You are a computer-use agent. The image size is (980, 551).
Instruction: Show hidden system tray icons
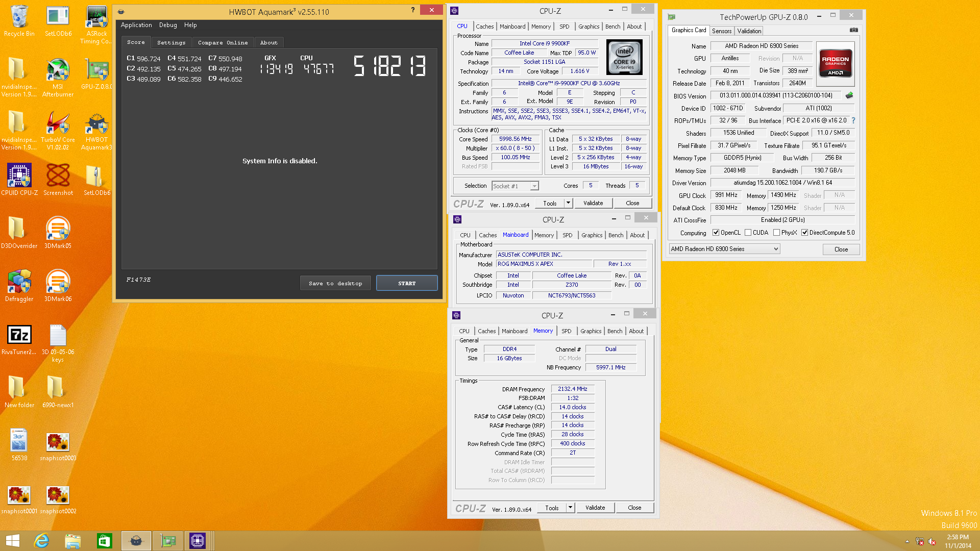point(907,541)
